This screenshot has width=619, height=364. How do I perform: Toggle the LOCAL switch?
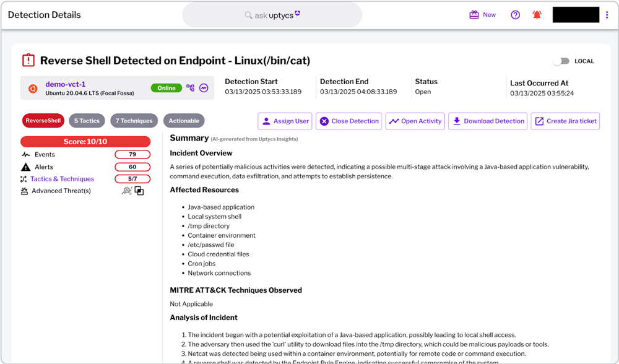click(x=561, y=61)
